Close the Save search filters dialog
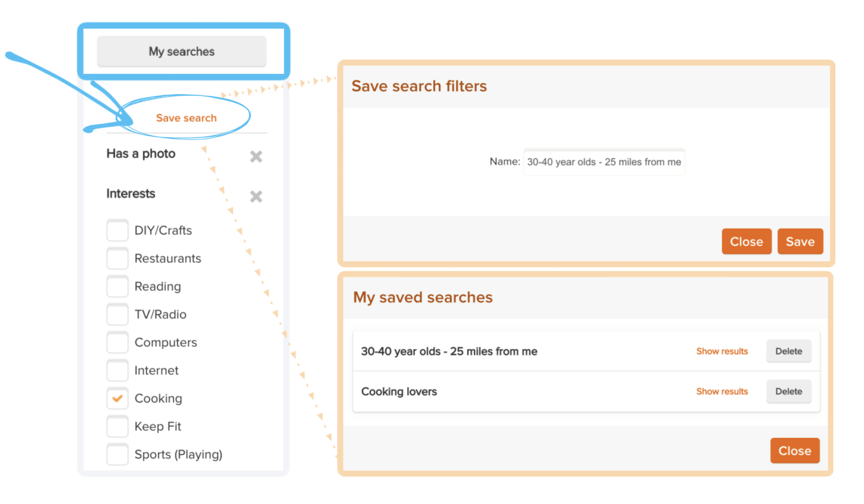 pyautogui.click(x=746, y=242)
